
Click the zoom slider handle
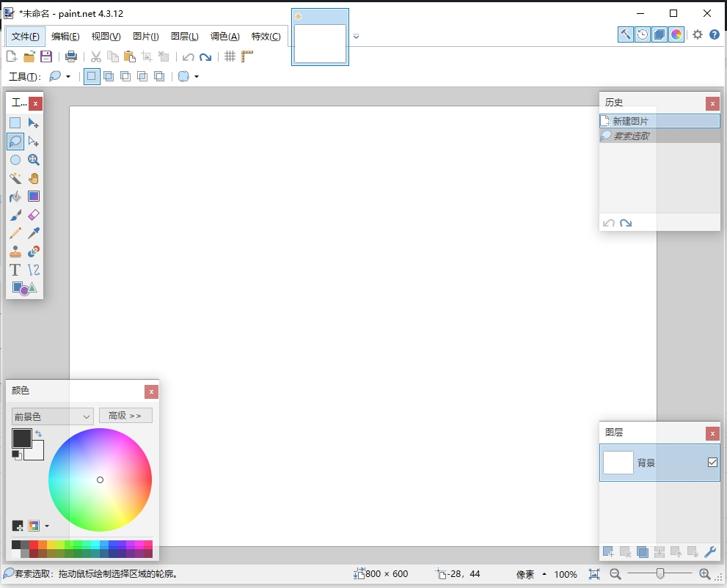click(660, 574)
